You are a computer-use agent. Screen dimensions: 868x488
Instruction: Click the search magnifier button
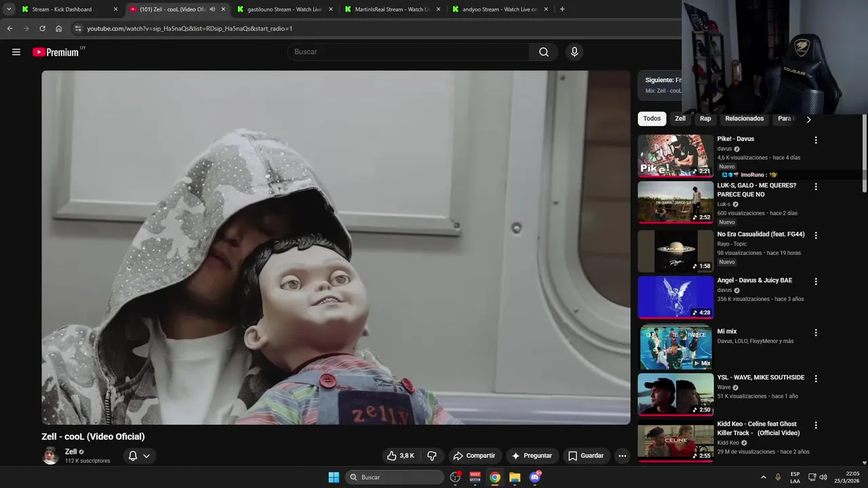tap(544, 52)
